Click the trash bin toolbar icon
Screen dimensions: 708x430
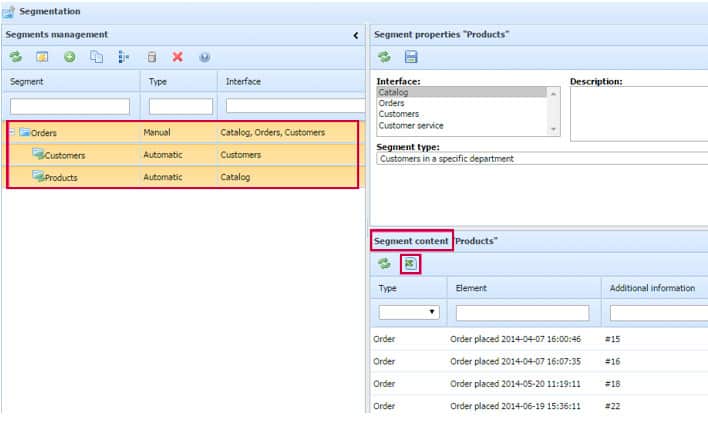tap(152, 57)
